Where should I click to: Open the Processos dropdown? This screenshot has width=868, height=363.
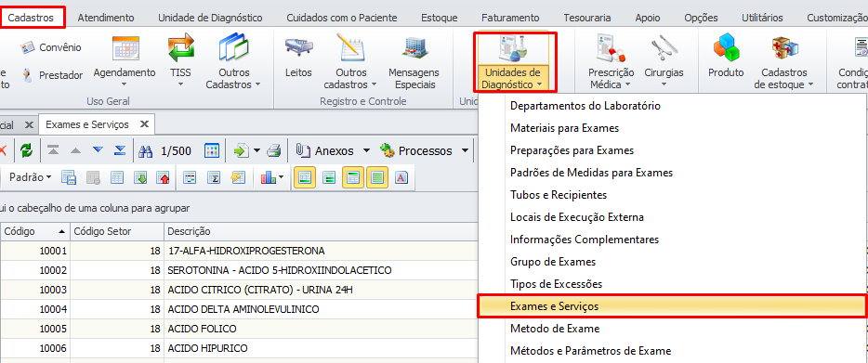coord(465,150)
